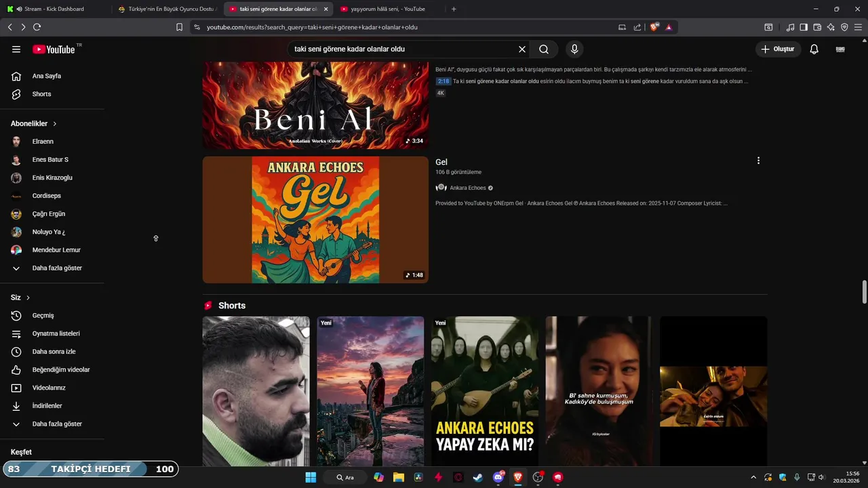Open the Brave Rewards triangle icon
Screen dimensions: 868x488
669,27
